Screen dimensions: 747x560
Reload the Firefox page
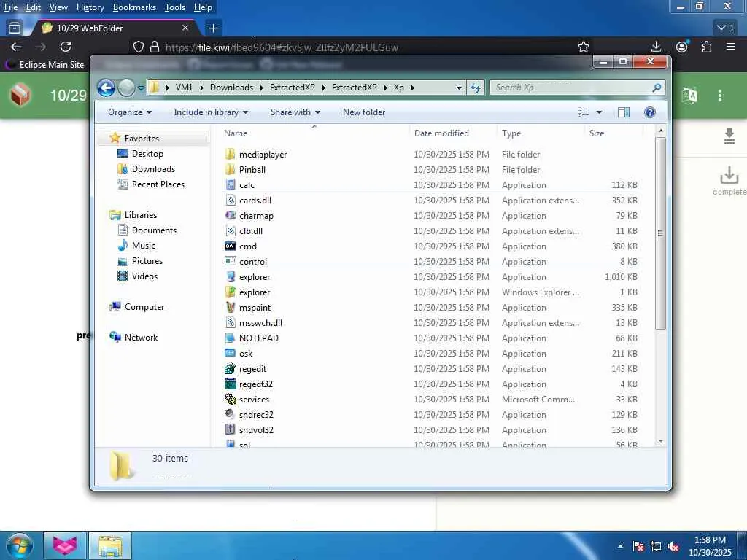click(x=66, y=47)
